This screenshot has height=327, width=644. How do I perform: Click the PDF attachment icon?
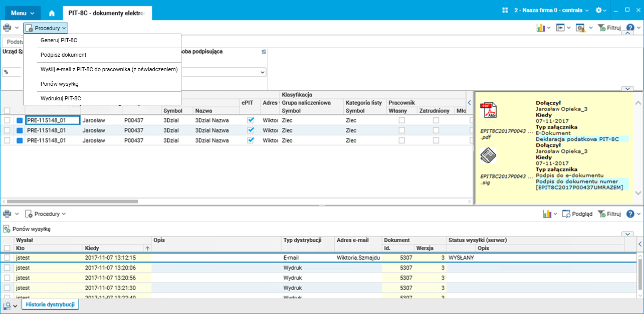[488, 110]
